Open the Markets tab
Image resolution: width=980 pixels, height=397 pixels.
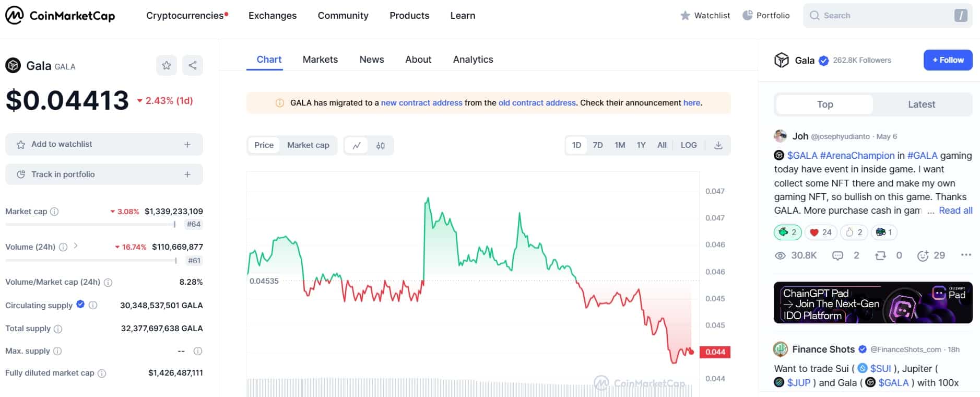pos(320,60)
